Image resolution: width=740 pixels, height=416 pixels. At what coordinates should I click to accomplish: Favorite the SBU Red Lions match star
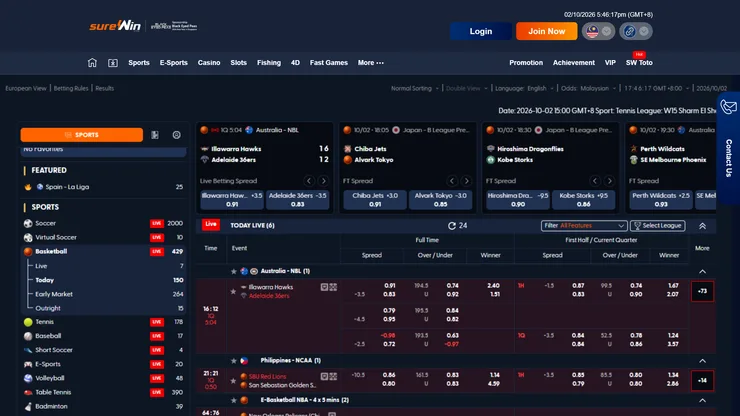[x=233, y=381]
